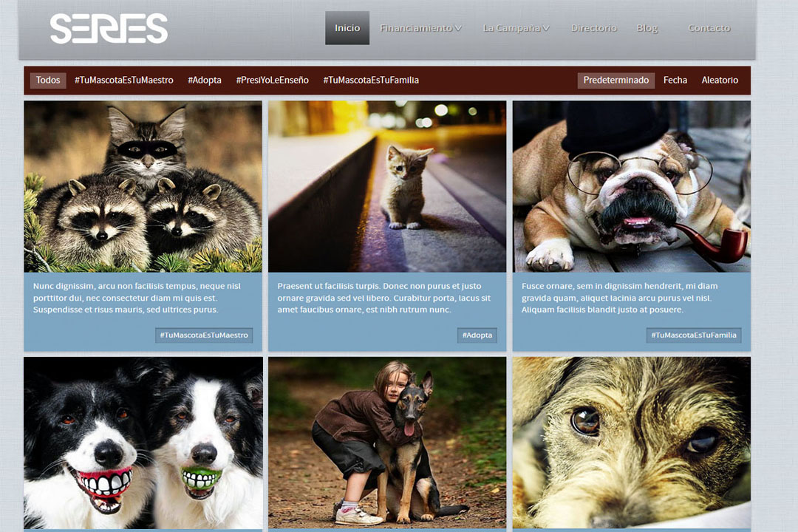The image size is (798, 532).
Task: Filter by #PresiYoLeEnseño
Action: point(272,81)
